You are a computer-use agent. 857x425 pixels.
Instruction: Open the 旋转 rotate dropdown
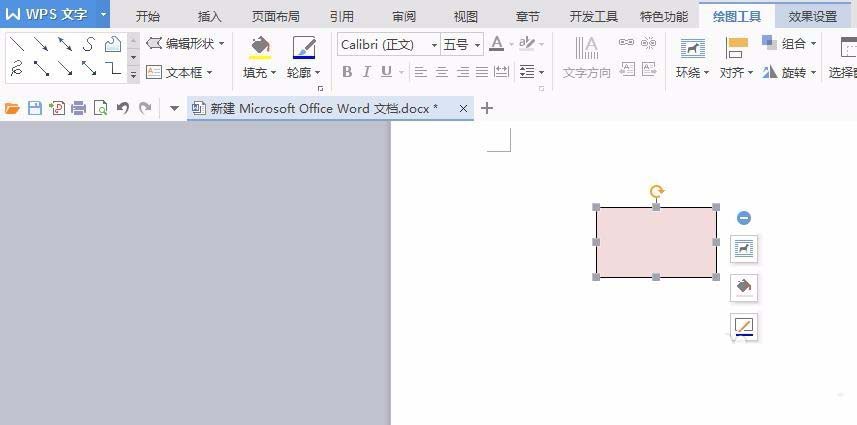(x=813, y=72)
